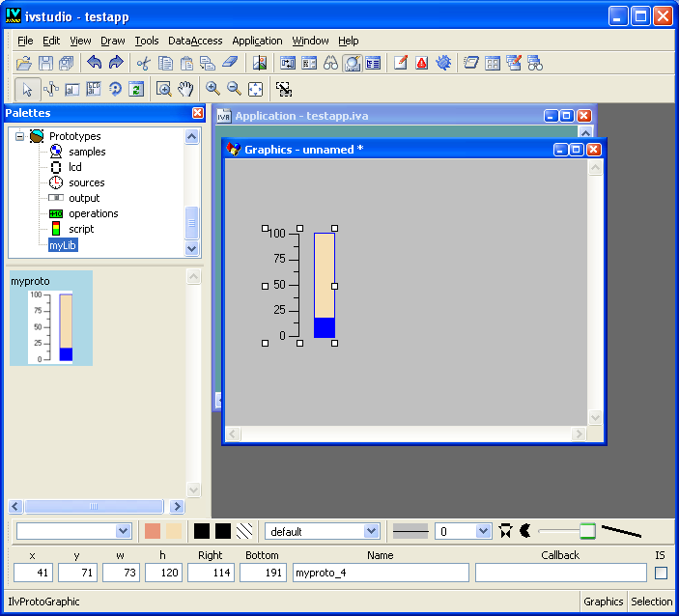Click the Zoom Out magnifier icon

click(x=234, y=89)
